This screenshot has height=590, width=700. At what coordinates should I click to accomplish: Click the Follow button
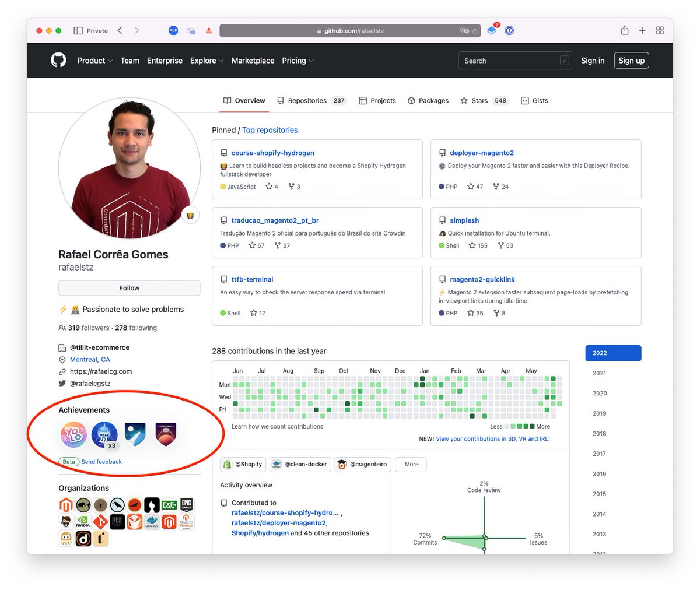(129, 287)
